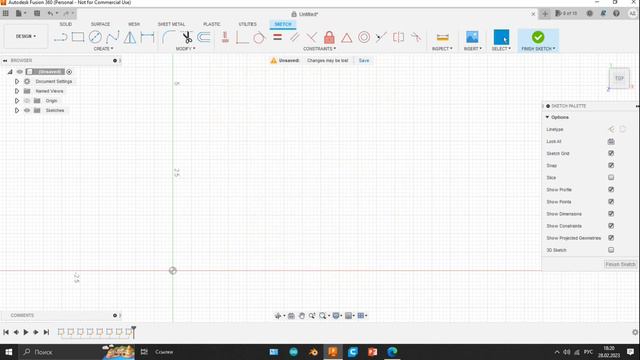Screen dimensions: 640x360
Task: Click the Save icon in quick access bar
Action: [x=37, y=13]
